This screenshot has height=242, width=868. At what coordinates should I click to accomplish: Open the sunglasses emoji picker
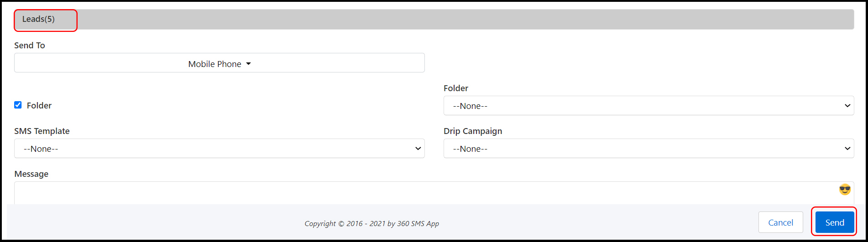click(x=845, y=190)
